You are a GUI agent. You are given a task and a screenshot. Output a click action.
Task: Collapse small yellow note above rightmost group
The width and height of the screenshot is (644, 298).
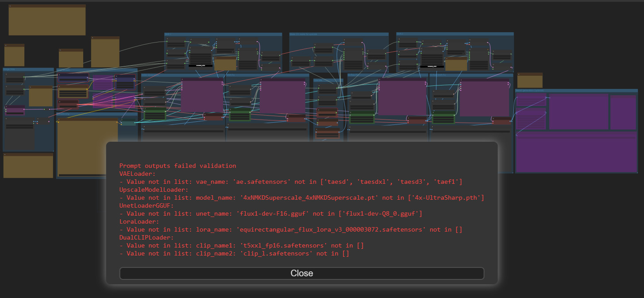tap(519, 74)
